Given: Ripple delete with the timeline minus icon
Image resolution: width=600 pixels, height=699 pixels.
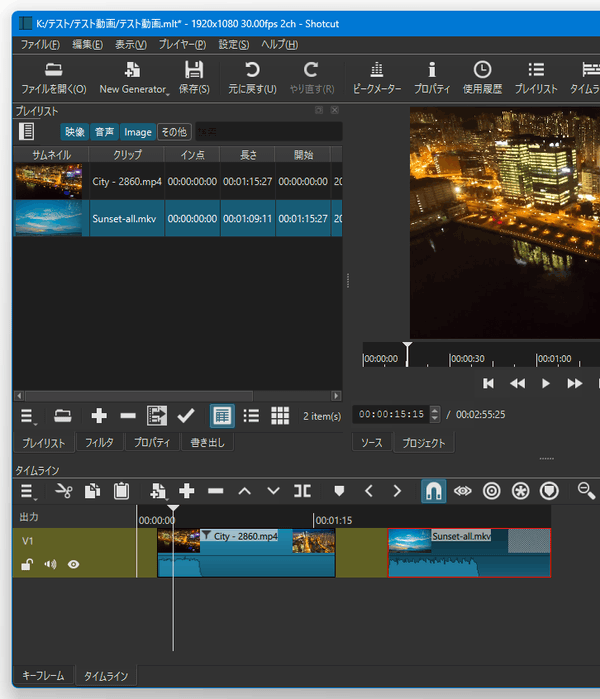Looking at the screenshot, I should 216,491.
